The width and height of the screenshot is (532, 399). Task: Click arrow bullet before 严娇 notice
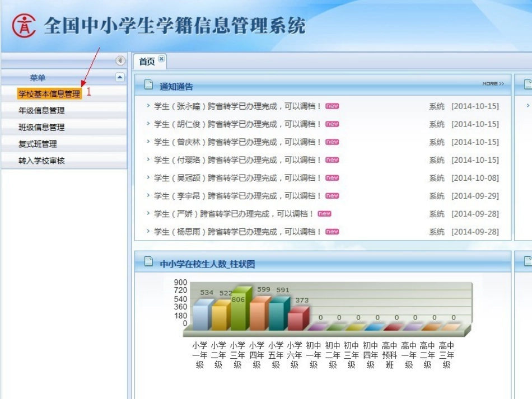coord(148,213)
